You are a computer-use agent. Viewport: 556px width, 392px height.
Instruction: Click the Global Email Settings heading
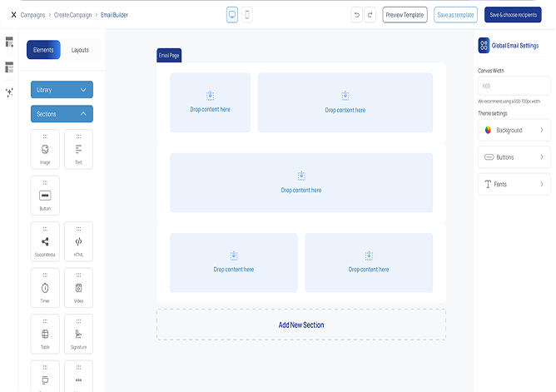[x=515, y=46]
